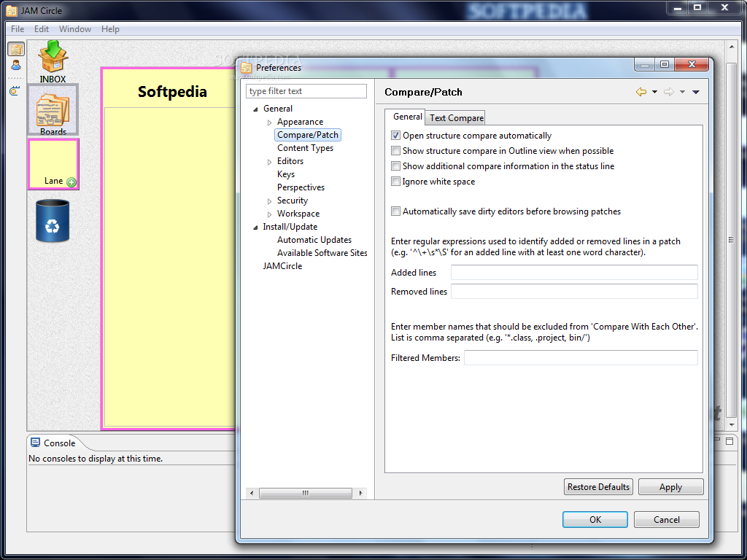Click the forward arrow in Preferences
The width and height of the screenshot is (747, 560).
coord(669,92)
